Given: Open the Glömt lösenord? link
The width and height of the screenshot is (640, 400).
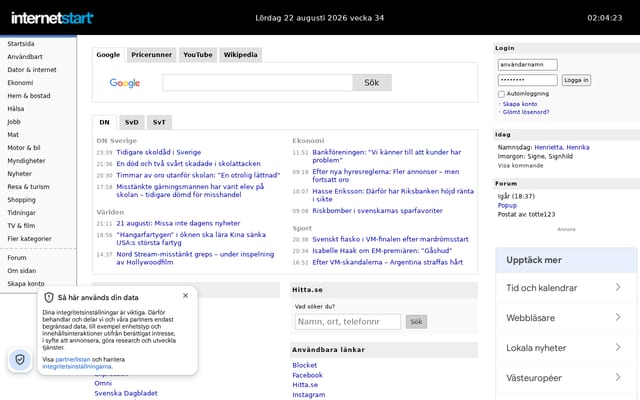Looking at the screenshot, I should pos(526,112).
